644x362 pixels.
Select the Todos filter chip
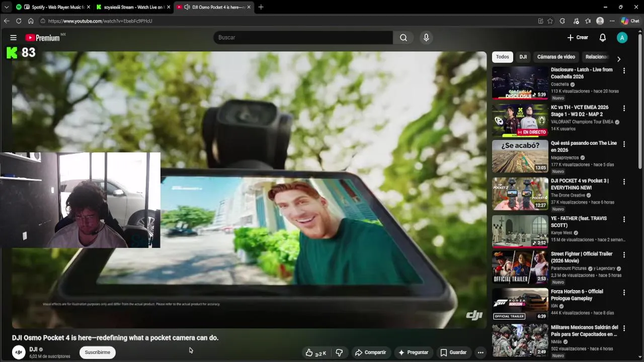tap(503, 57)
